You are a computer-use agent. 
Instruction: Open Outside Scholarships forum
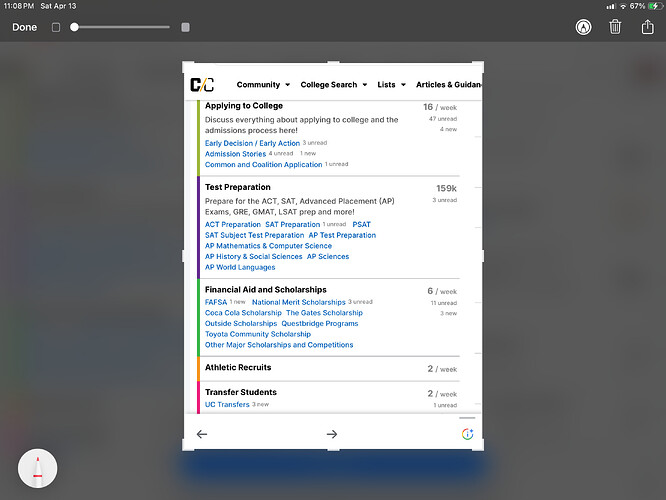point(241,323)
